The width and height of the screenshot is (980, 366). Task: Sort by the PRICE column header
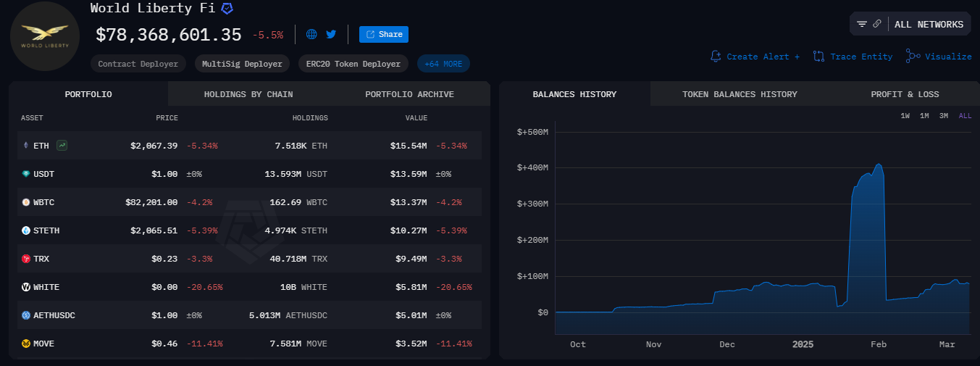tap(167, 118)
